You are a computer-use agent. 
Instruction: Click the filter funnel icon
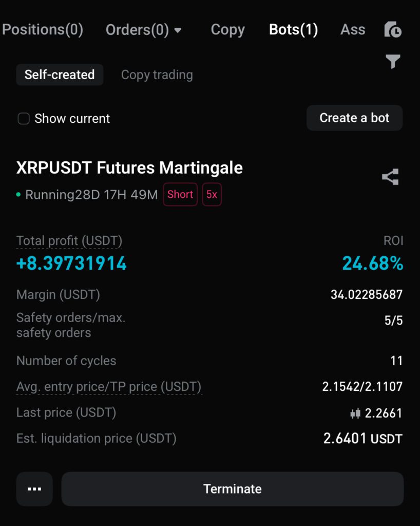[393, 62]
